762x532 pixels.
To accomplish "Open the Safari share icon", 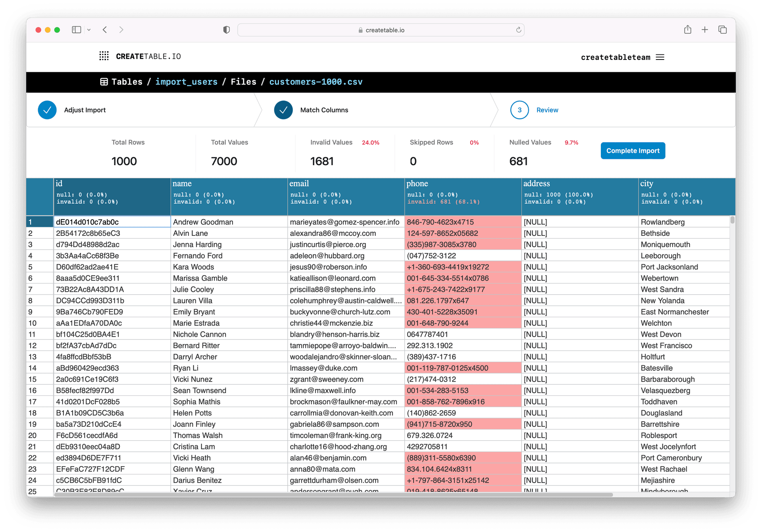I will pyautogui.click(x=687, y=29).
